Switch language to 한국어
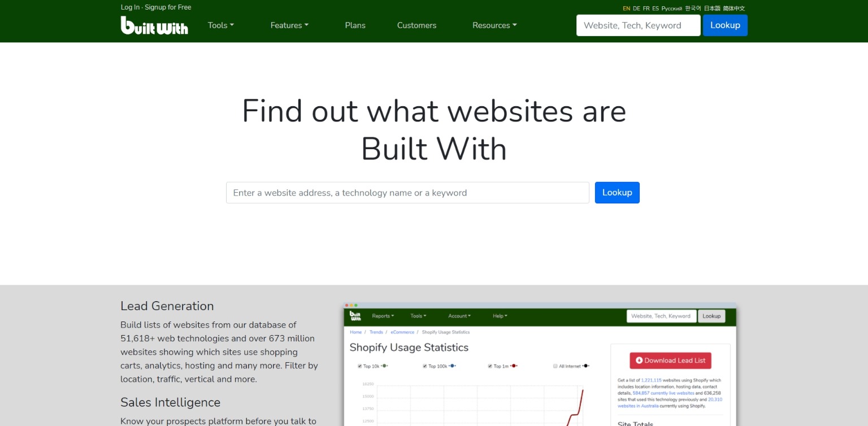Image resolution: width=868 pixels, height=426 pixels. pyautogui.click(x=693, y=8)
